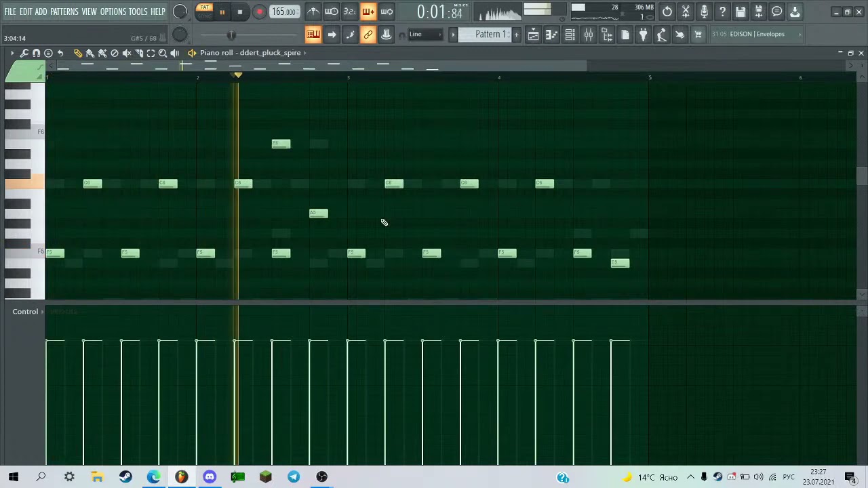Click the piano roll undo arrow icon

[x=60, y=53]
